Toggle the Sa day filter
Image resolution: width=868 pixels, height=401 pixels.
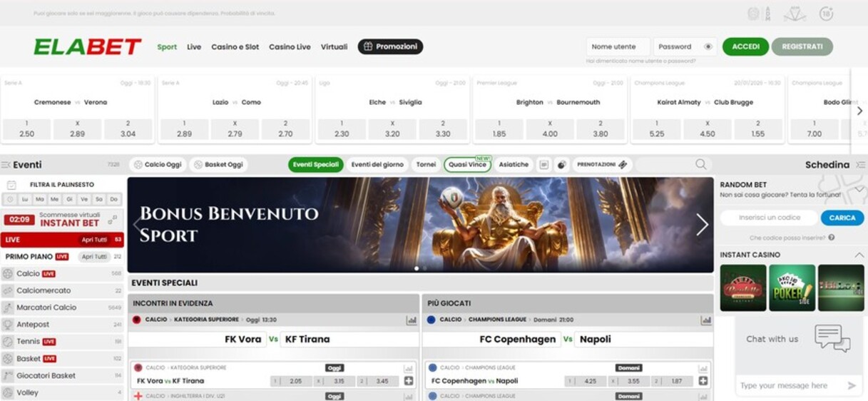click(x=99, y=200)
